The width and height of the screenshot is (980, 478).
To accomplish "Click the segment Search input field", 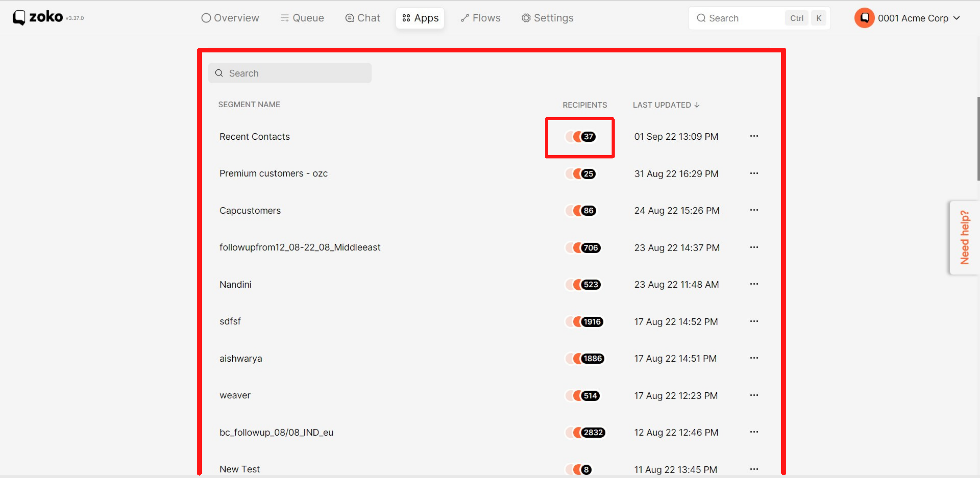I will 290,73.
